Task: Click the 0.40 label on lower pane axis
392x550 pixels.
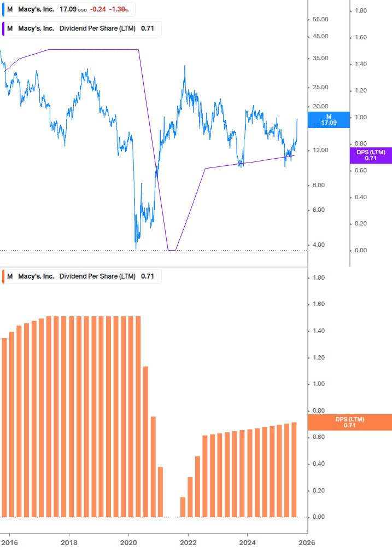Action: click(319, 464)
